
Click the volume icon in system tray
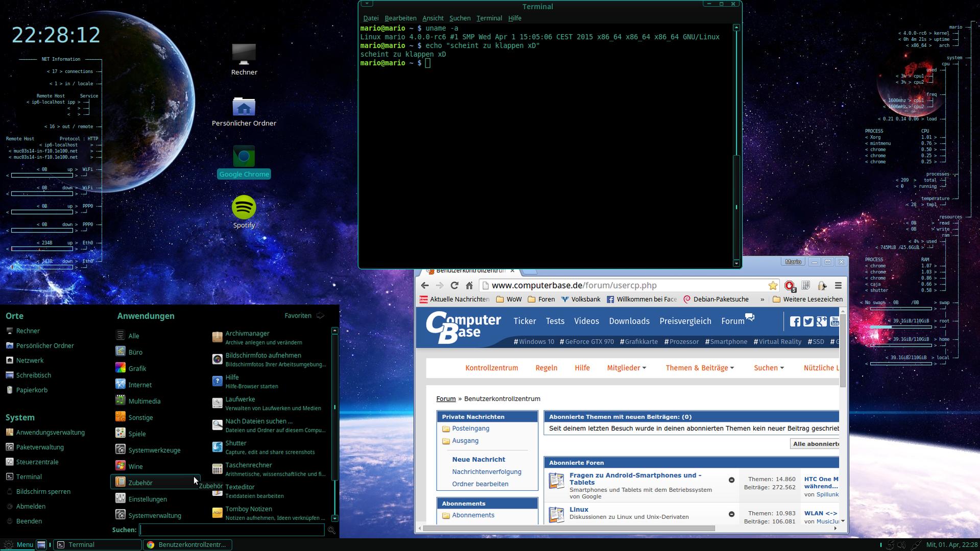click(901, 545)
